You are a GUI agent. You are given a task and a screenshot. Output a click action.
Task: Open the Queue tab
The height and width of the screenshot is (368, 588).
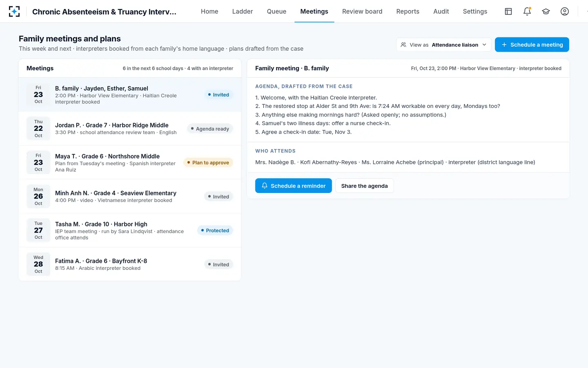276,11
